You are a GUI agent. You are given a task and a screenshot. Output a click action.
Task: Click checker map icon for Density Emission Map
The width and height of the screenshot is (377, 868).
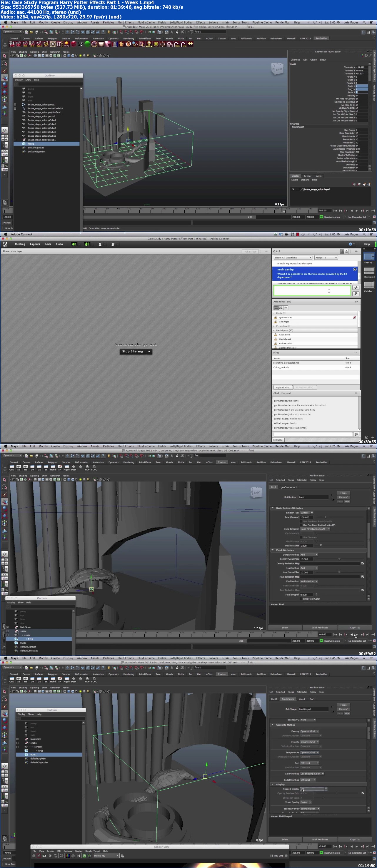point(363,563)
